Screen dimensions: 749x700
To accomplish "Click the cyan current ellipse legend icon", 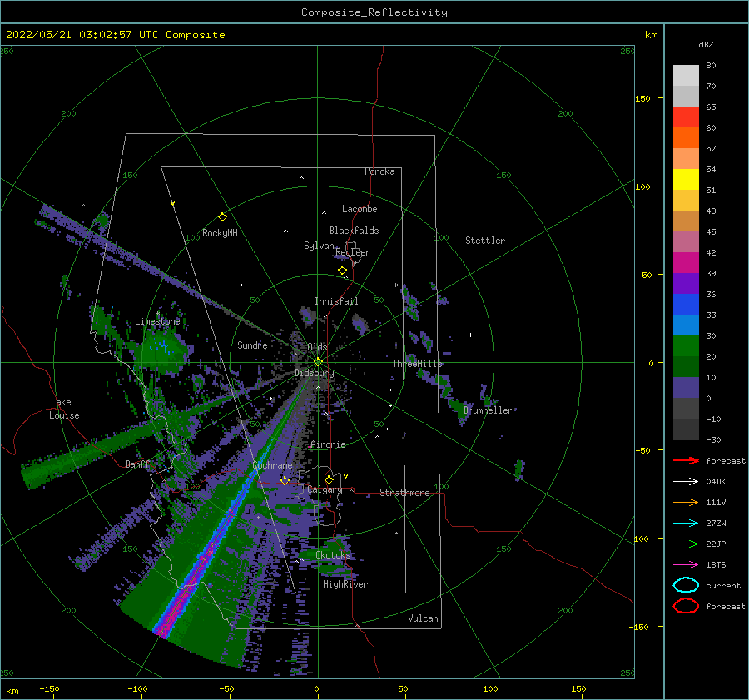I will click(x=686, y=585).
